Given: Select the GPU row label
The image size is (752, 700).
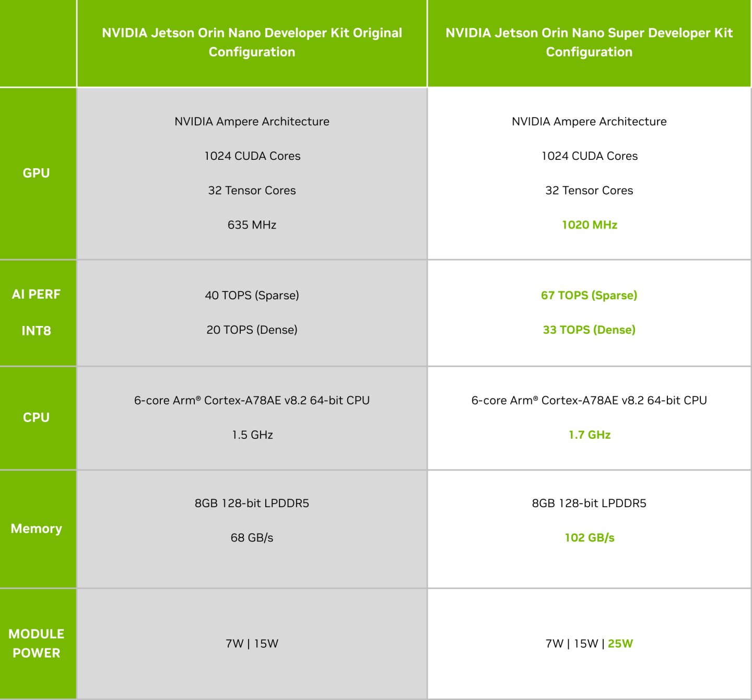Looking at the screenshot, I should (36, 173).
